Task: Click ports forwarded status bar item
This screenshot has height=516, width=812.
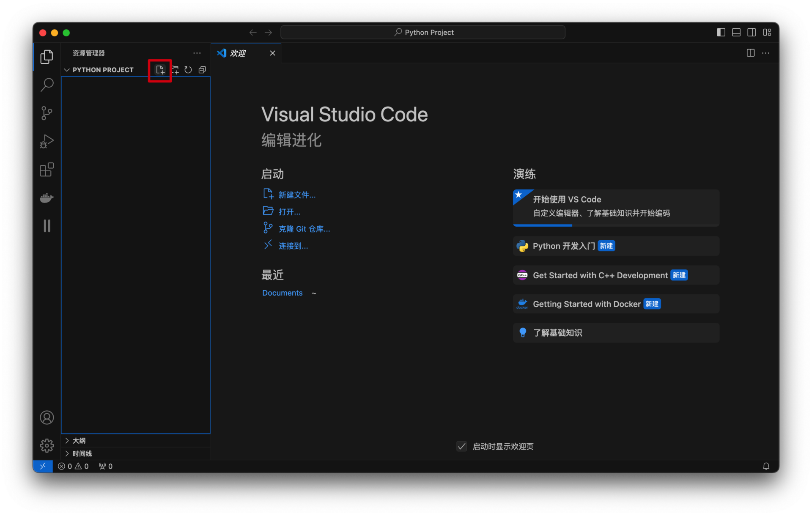Action: [x=106, y=466]
